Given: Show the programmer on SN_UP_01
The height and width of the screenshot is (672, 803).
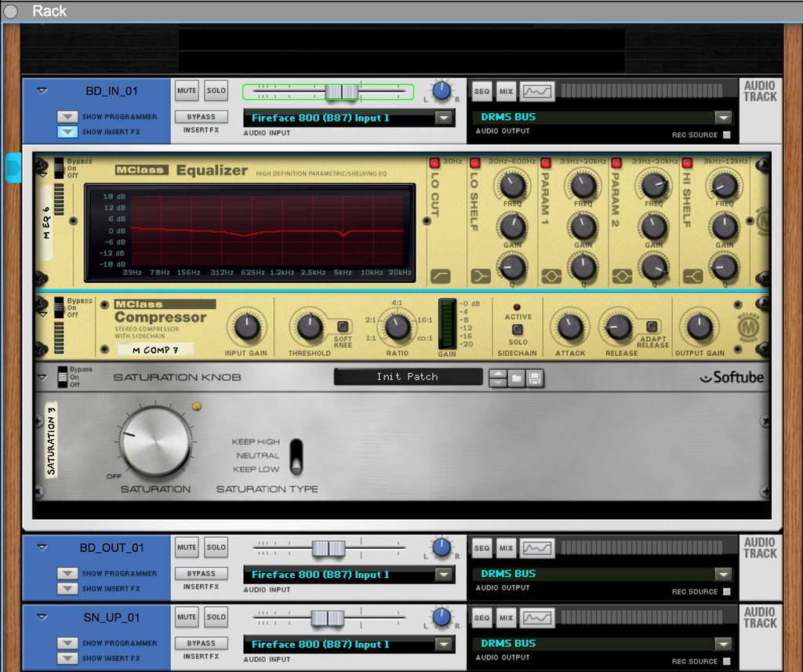Looking at the screenshot, I should coord(67,643).
